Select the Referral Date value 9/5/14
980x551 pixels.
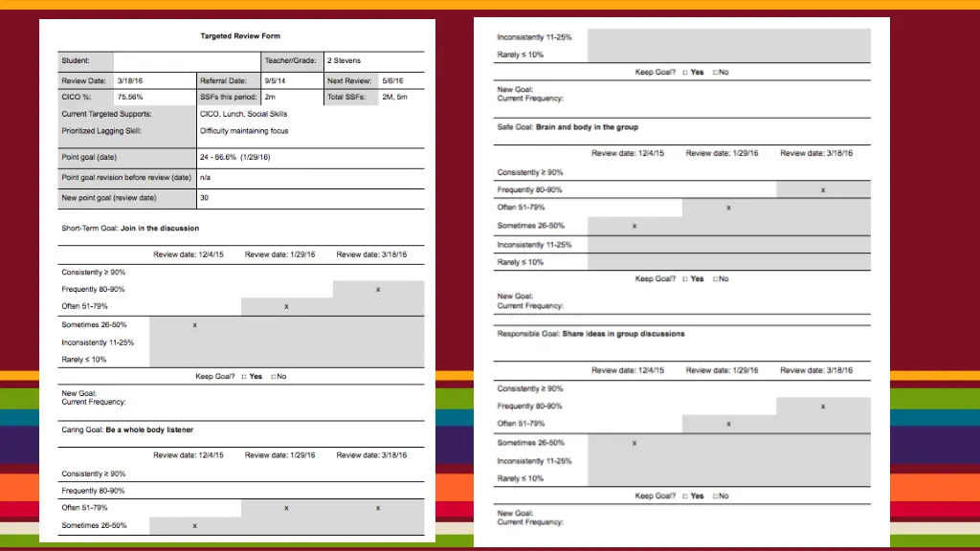coord(276,81)
